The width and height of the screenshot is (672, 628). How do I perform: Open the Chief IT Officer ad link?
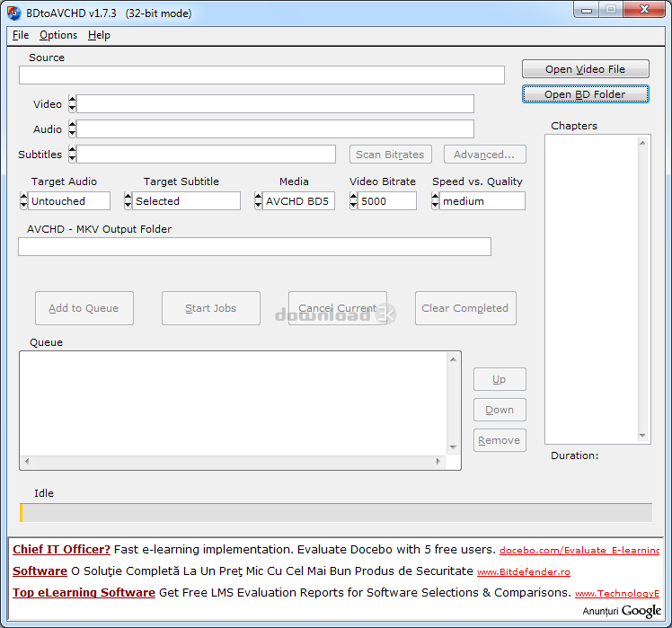pos(61,549)
